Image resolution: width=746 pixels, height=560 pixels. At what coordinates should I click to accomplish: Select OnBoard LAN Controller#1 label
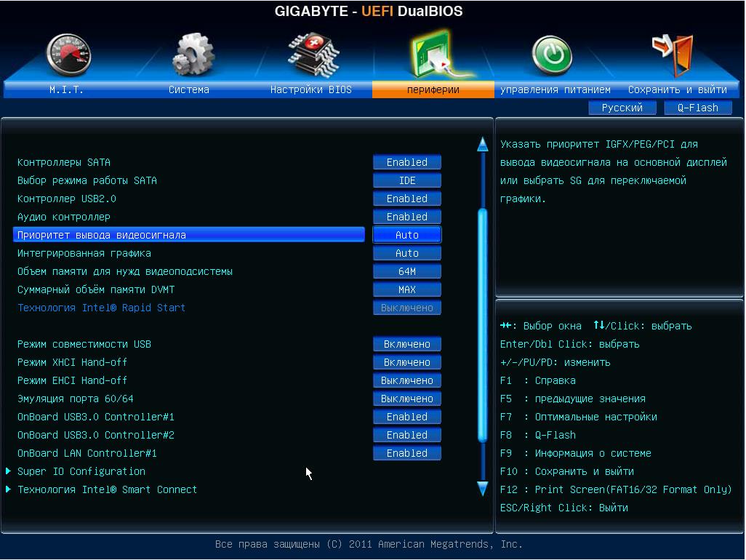pos(87,453)
